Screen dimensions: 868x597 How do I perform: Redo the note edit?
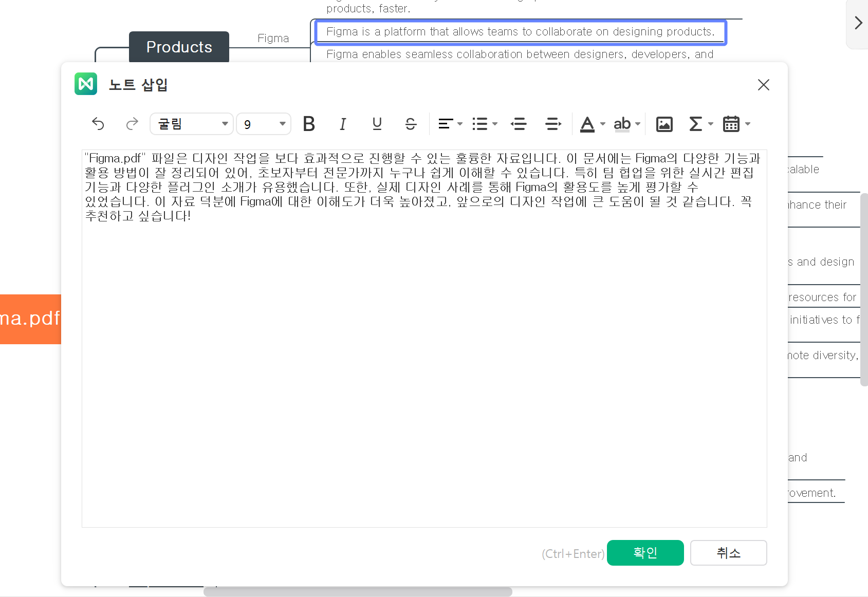point(132,124)
